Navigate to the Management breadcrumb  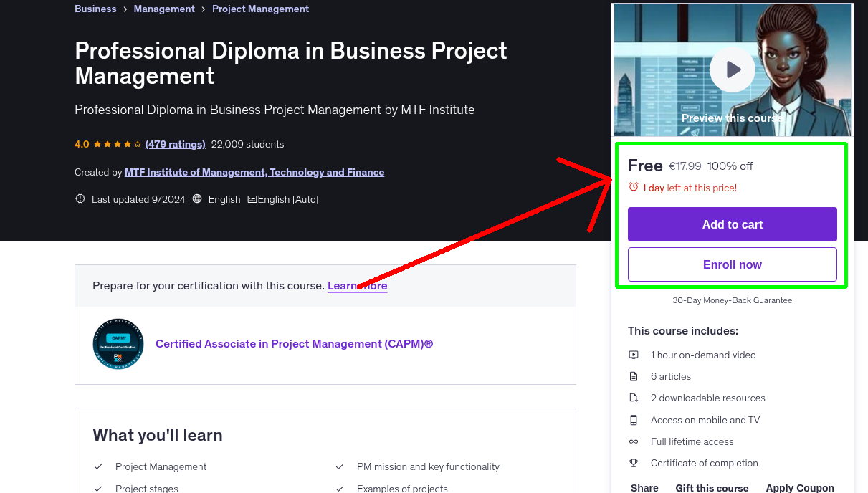(164, 9)
